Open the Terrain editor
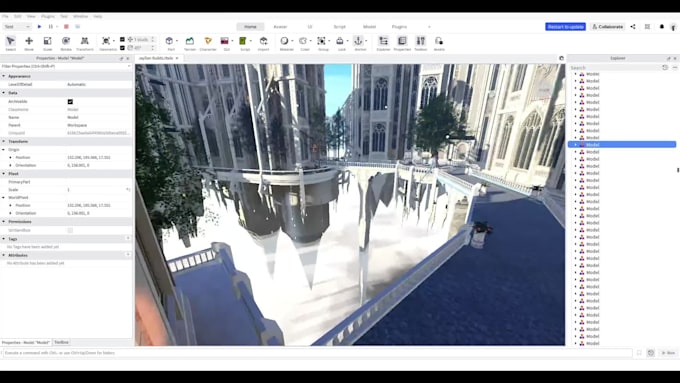 (190, 43)
